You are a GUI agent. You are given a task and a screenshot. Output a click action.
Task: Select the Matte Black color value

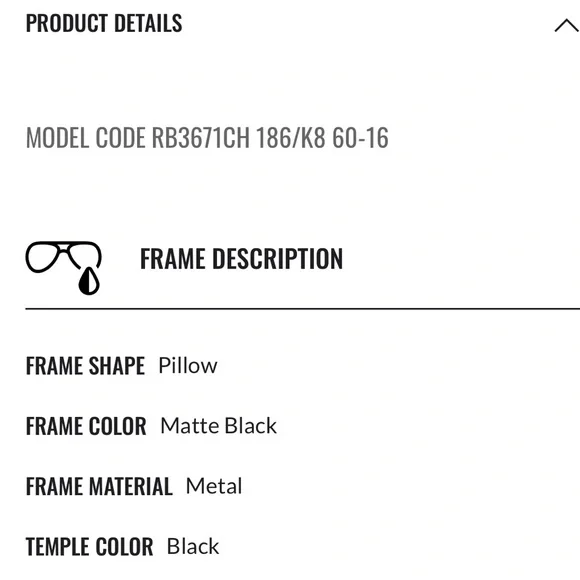[219, 426]
